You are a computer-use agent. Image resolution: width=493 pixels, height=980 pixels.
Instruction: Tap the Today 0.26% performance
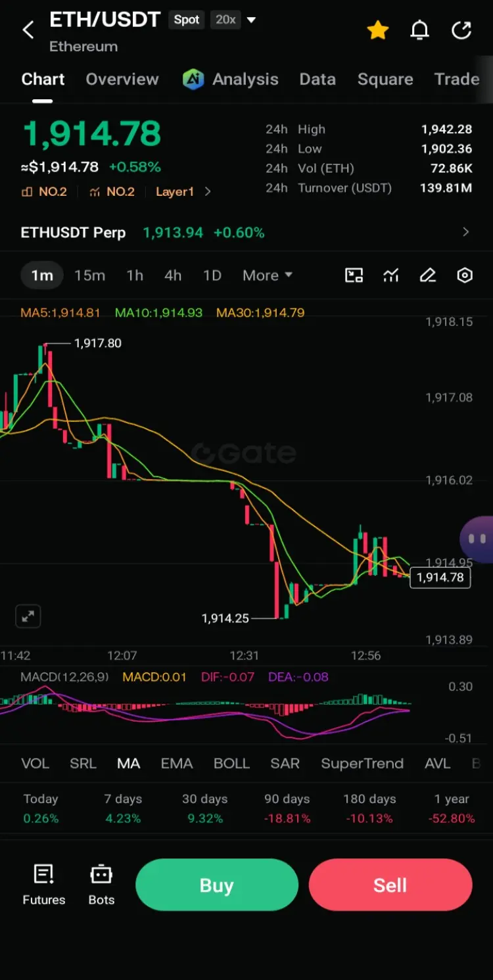point(41,808)
